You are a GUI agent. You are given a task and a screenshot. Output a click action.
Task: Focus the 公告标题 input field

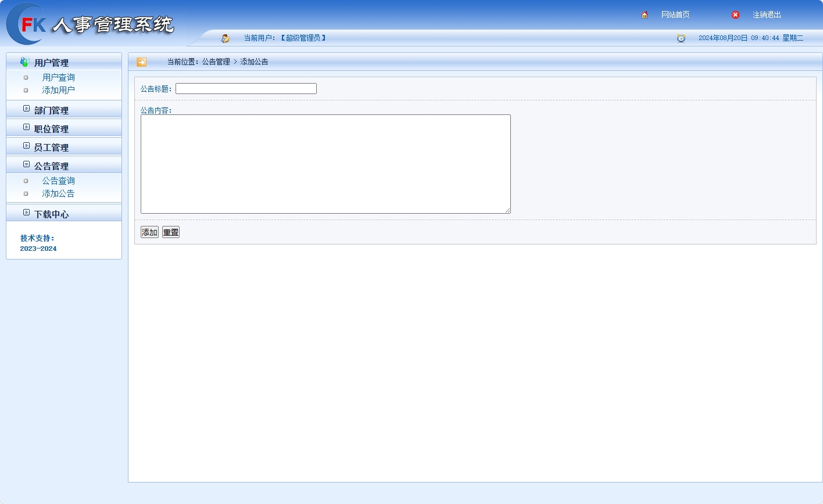(246, 88)
